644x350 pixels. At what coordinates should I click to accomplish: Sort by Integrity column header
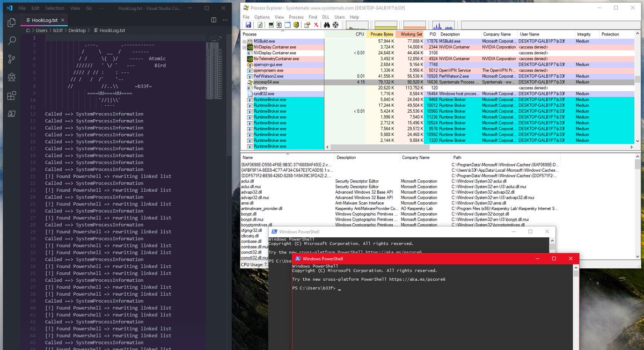(587, 34)
